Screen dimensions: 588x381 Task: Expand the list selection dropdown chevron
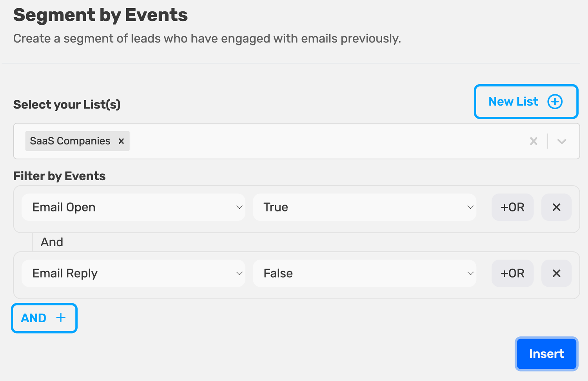pyautogui.click(x=562, y=141)
